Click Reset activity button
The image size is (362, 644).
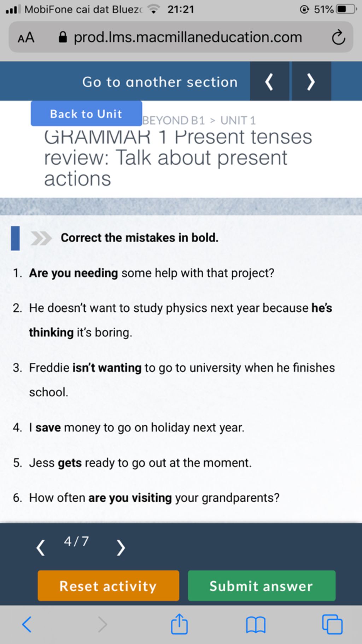108,586
